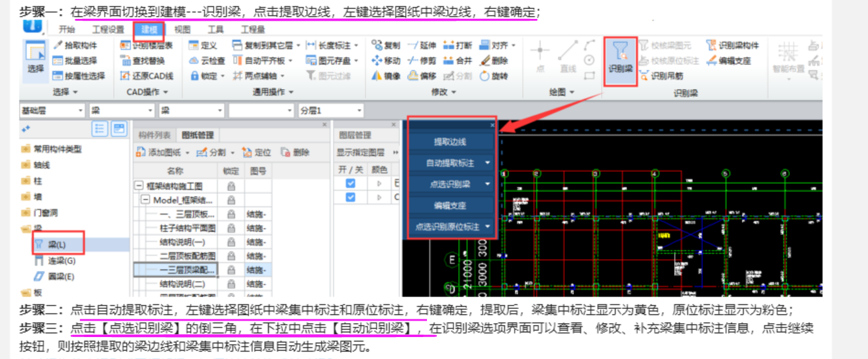Toggle second layer checkbox in 图层管理
Screen dimensions: 868x359
[x=350, y=197]
